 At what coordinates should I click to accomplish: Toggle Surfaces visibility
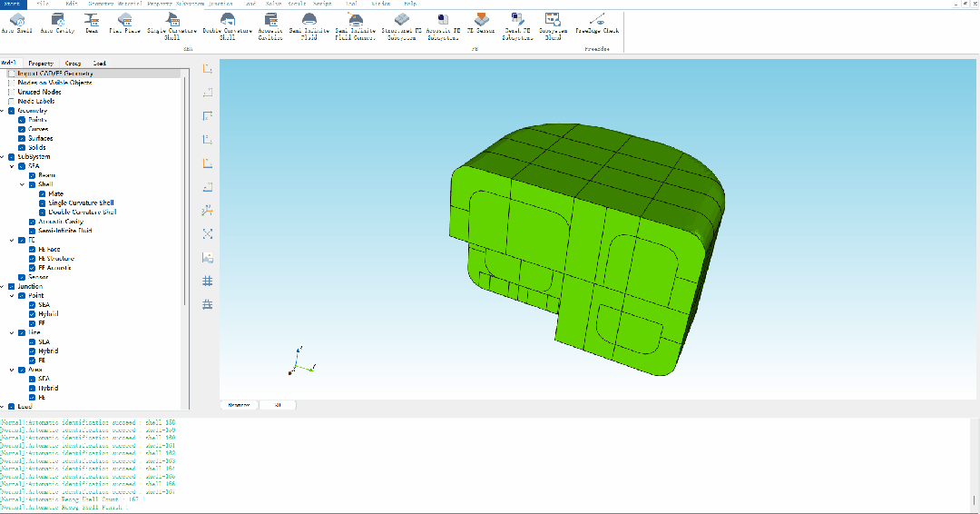[x=22, y=138]
